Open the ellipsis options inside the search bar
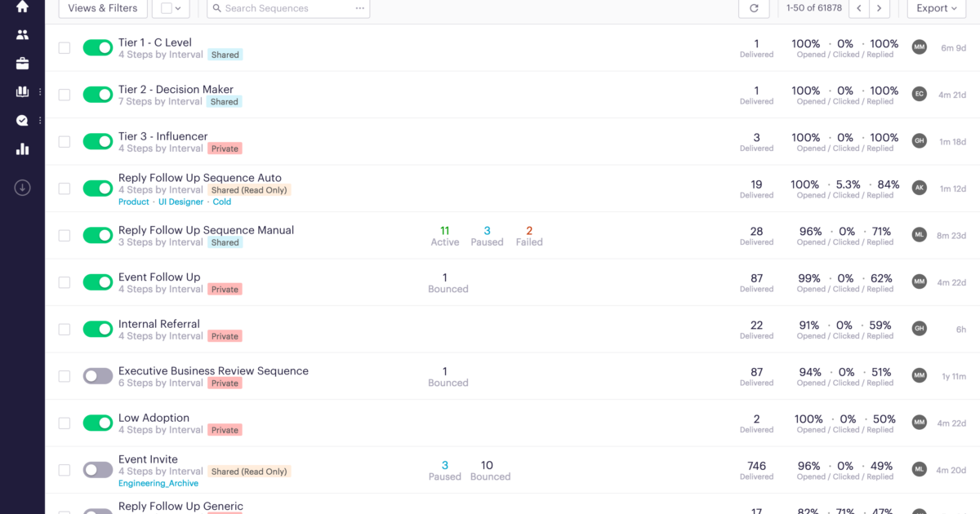Image resolution: width=980 pixels, height=514 pixels. [358, 7]
